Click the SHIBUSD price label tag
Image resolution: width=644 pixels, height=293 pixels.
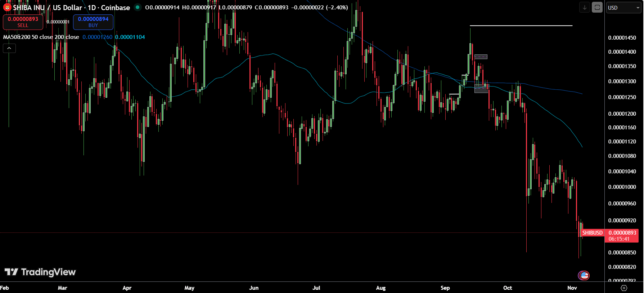coord(592,233)
